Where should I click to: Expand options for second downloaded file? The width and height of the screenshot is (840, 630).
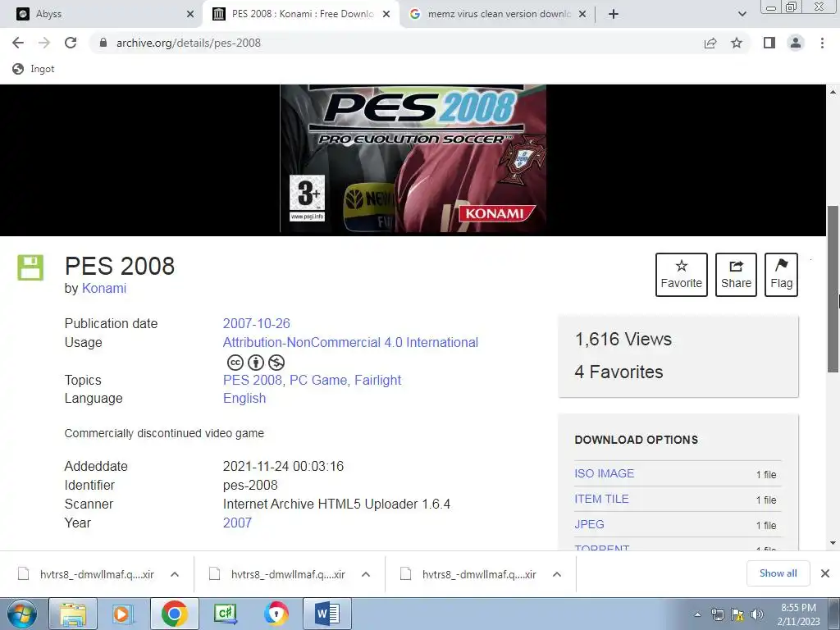[366, 574]
